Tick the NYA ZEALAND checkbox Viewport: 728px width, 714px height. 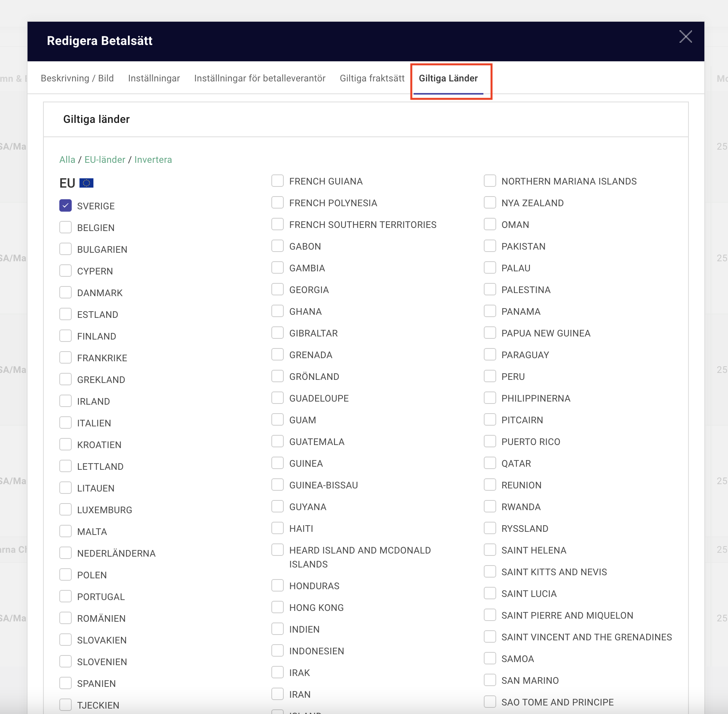click(x=490, y=203)
